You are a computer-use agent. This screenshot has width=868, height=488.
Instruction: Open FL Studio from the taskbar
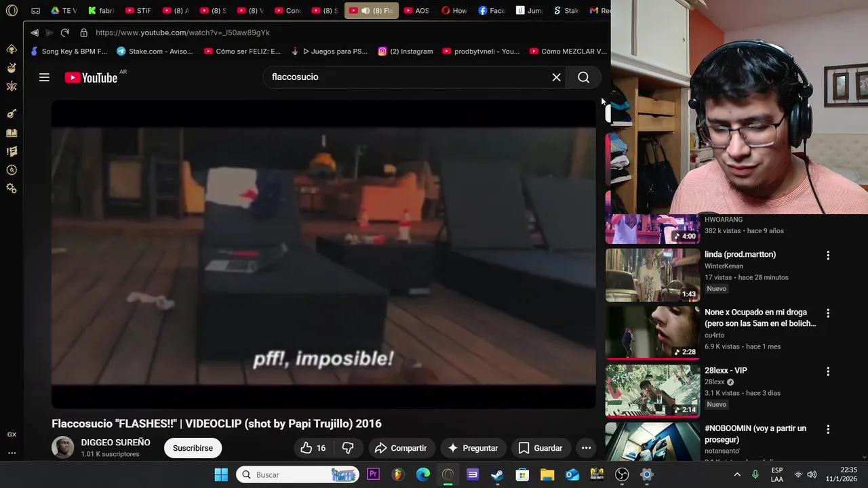[x=398, y=474]
